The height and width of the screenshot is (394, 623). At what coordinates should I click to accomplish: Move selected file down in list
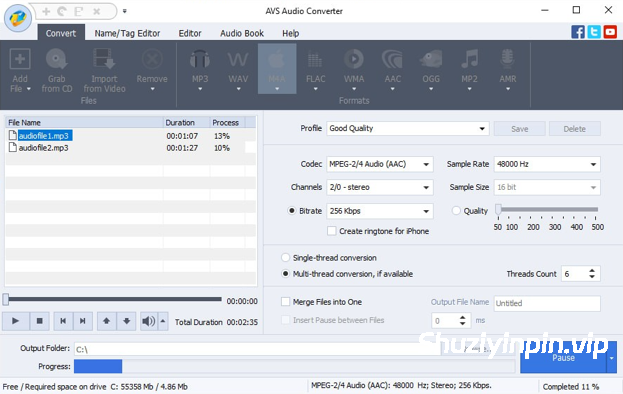pos(126,321)
